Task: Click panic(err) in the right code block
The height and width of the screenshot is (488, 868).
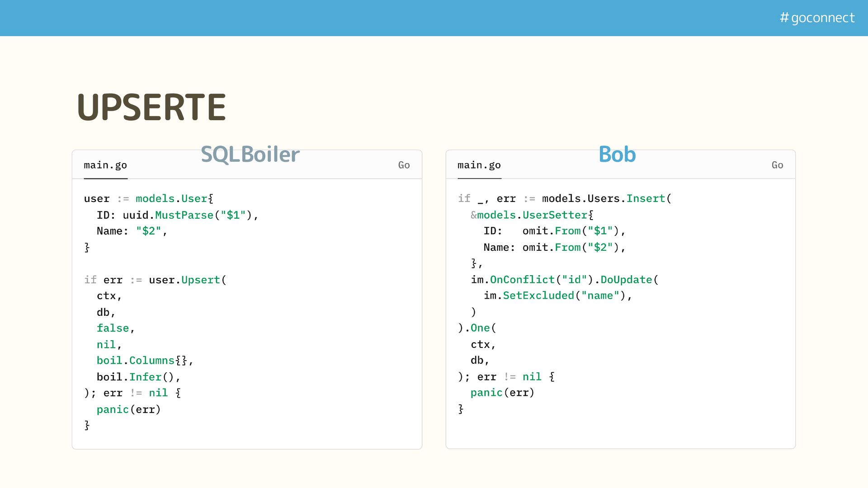Action: (x=502, y=393)
